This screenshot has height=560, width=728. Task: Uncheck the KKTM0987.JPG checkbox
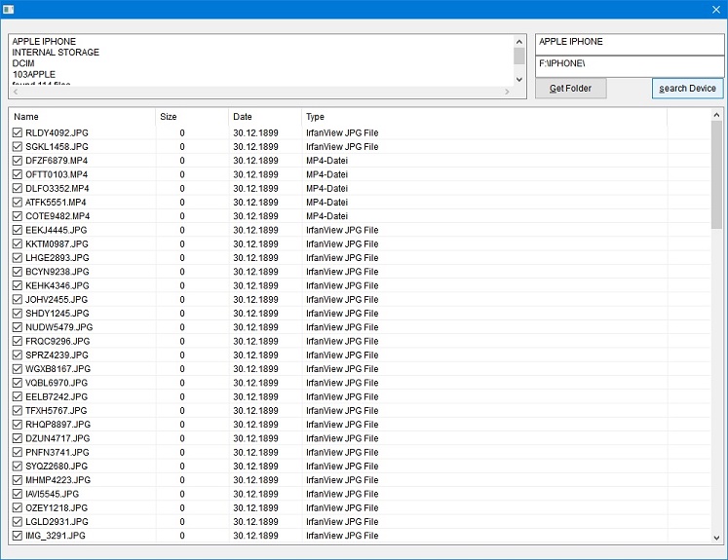(18, 244)
